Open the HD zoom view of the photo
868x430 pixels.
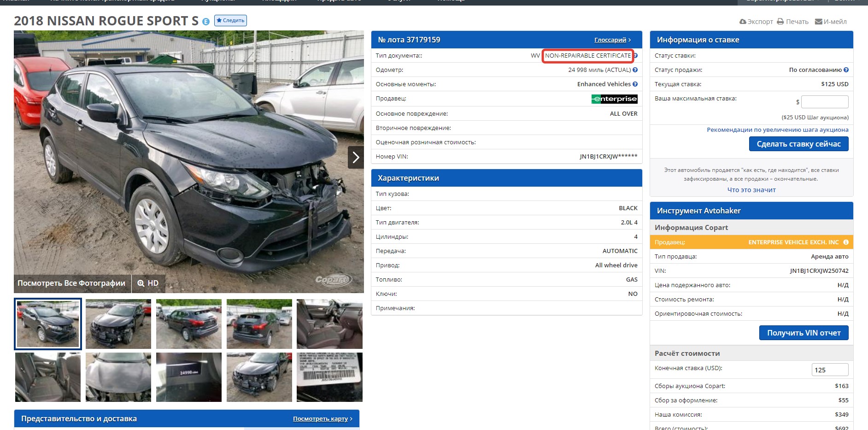tap(148, 283)
